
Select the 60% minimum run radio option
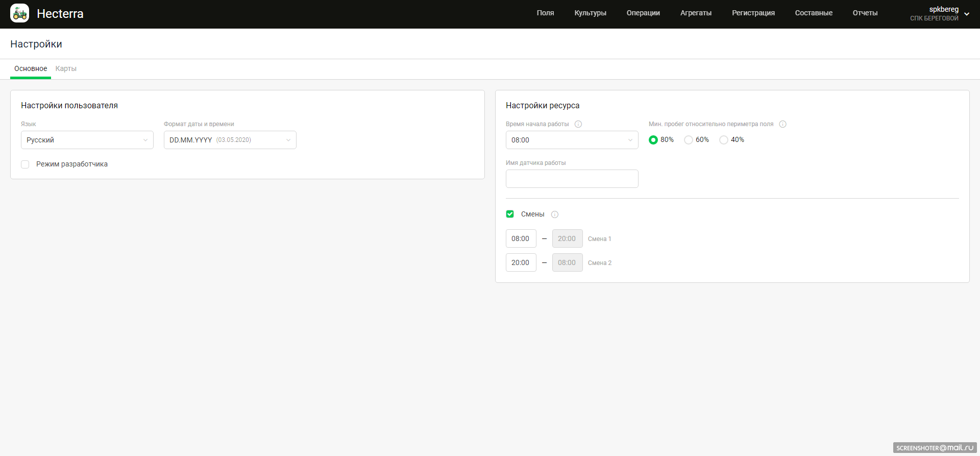[x=689, y=140]
